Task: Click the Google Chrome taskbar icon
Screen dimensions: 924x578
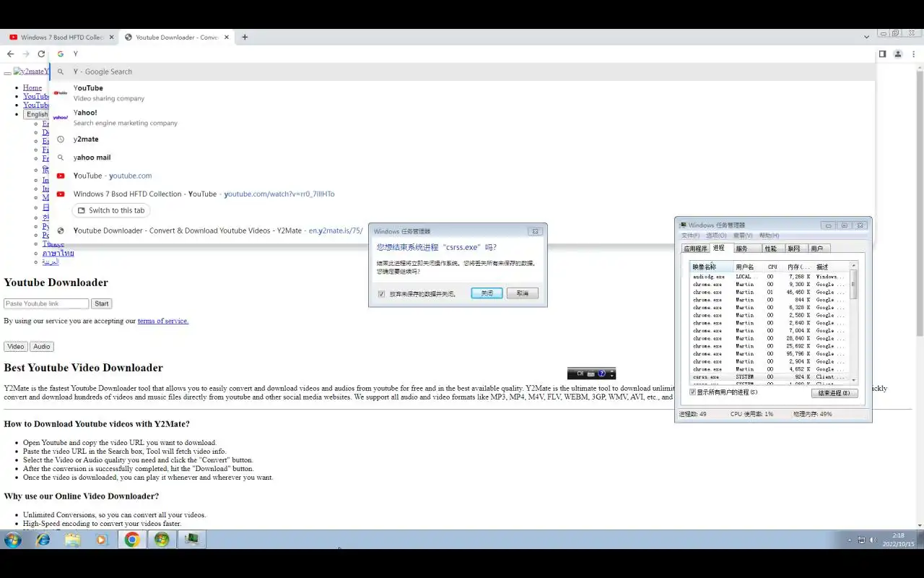Action: point(131,539)
